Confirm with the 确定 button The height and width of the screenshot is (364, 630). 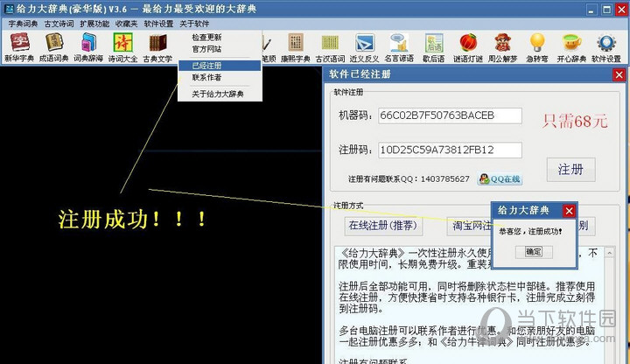(534, 252)
